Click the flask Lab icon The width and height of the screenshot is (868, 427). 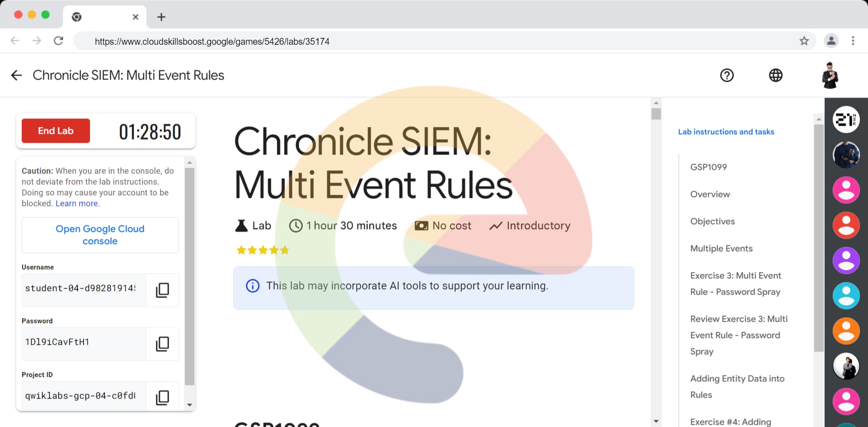coord(241,225)
